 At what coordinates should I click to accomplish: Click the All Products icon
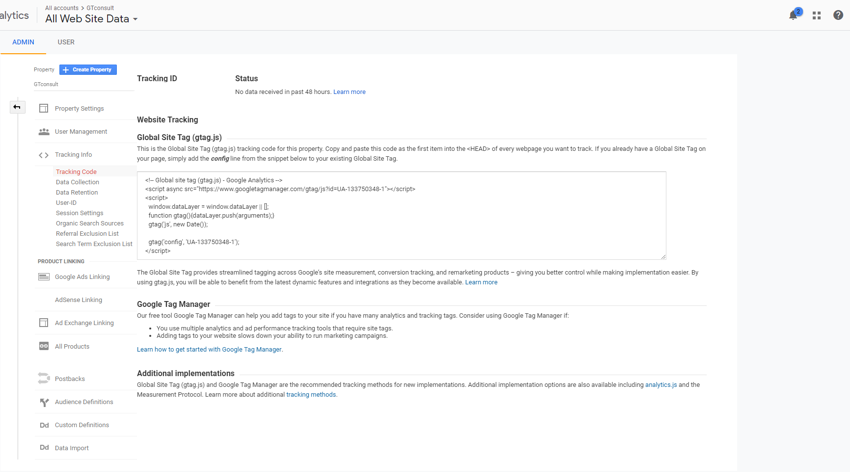[44, 346]
